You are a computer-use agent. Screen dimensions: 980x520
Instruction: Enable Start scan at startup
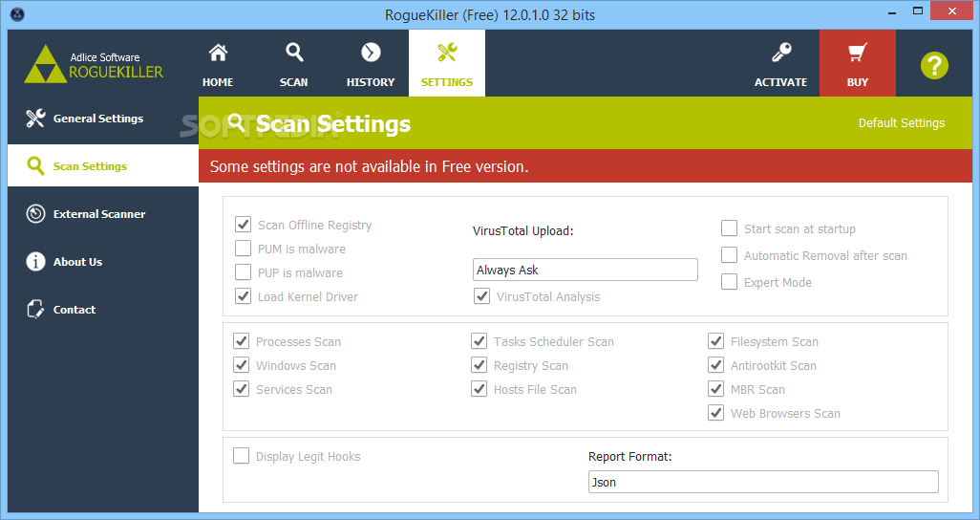point(730,228)
